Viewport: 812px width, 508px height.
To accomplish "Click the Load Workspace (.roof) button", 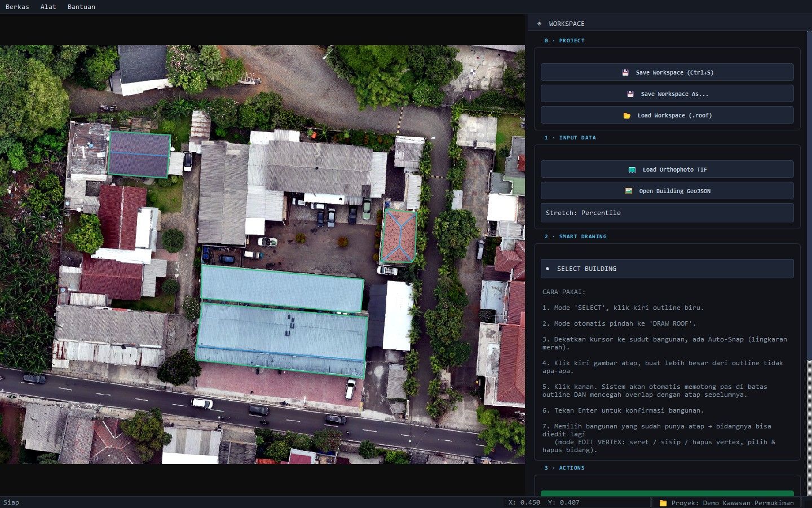I will (x=667, y=115).
